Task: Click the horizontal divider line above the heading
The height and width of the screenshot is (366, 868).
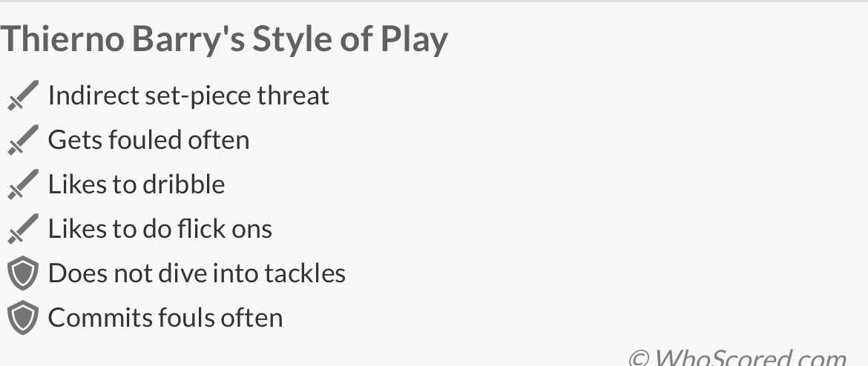Action: tap(434, 1)
